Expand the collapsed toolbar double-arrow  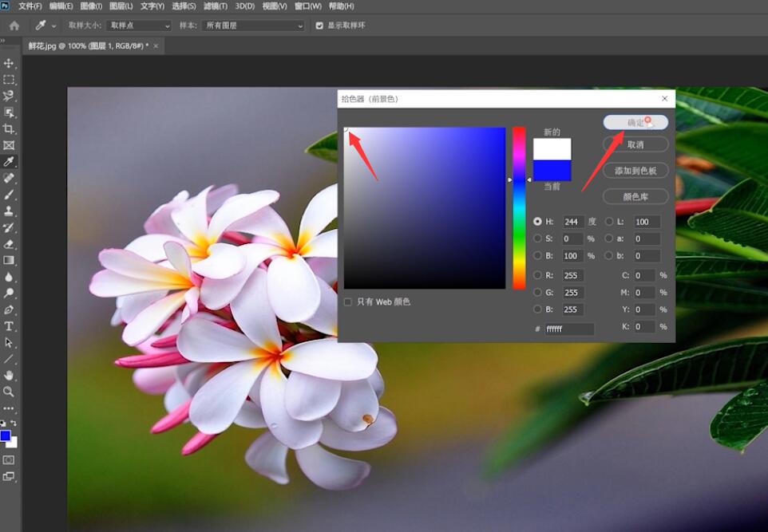[2, 41]
